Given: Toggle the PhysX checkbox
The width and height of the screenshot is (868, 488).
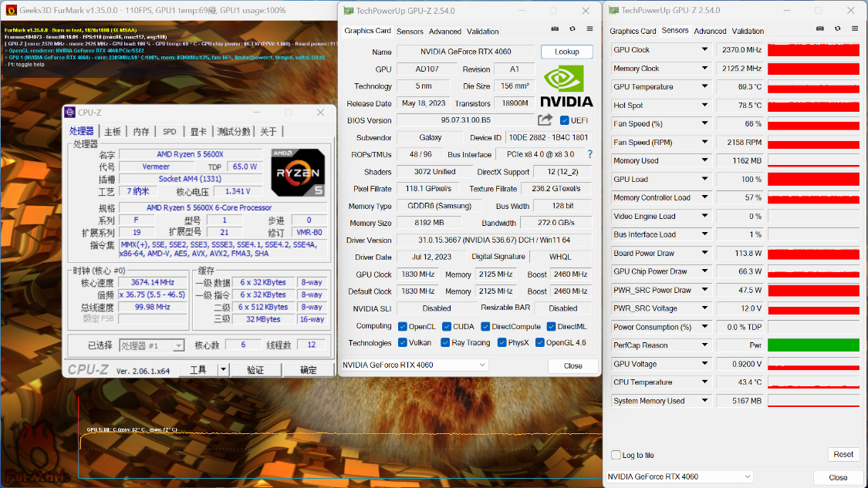Looking at the screenshot, I should point(502,342).
